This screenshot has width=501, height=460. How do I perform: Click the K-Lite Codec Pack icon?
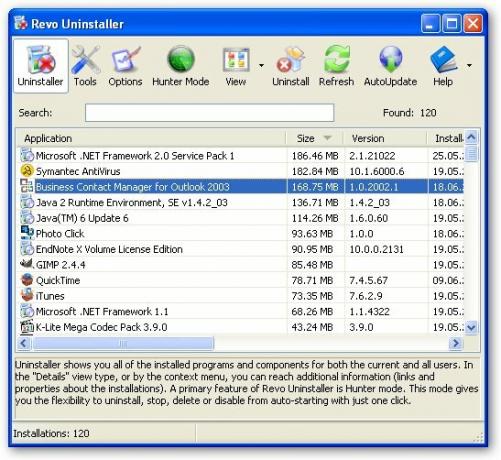click(27, 327)
